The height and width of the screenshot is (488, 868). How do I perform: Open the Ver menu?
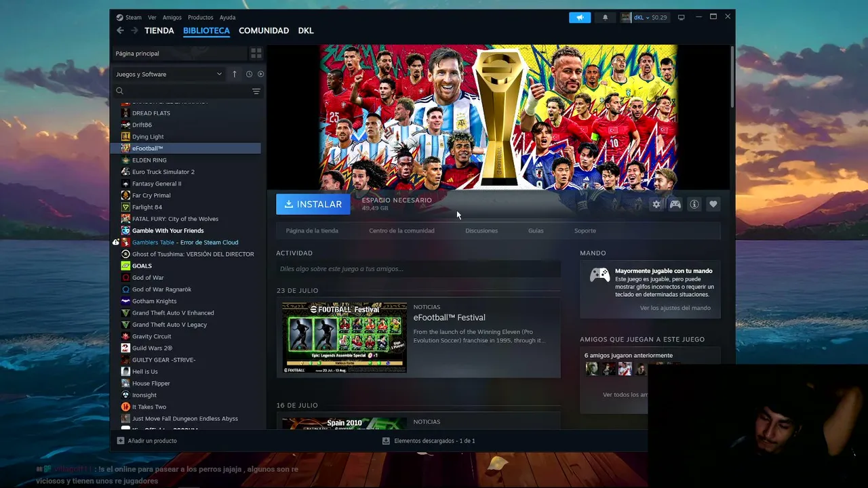coord(152,18)
